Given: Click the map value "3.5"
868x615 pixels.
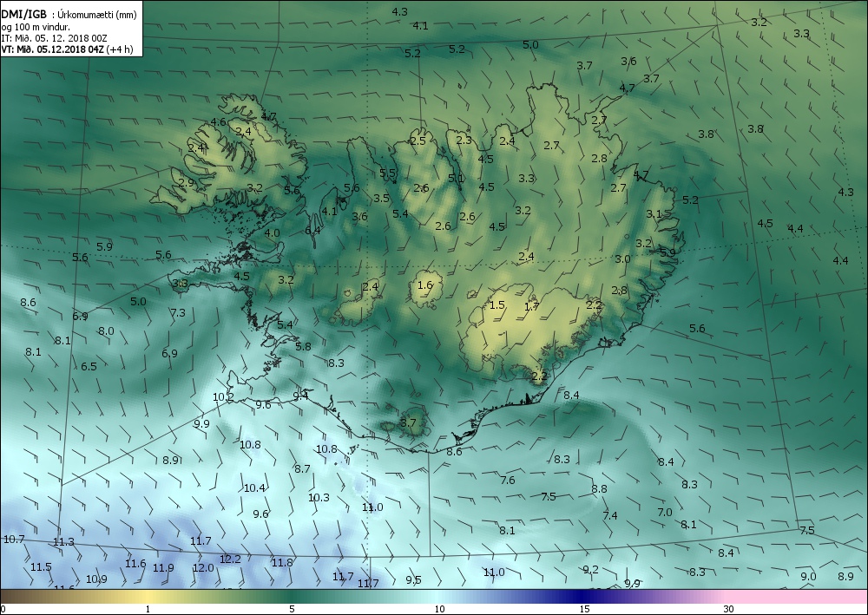Looking at the screenshot, I should pos(381,199).
